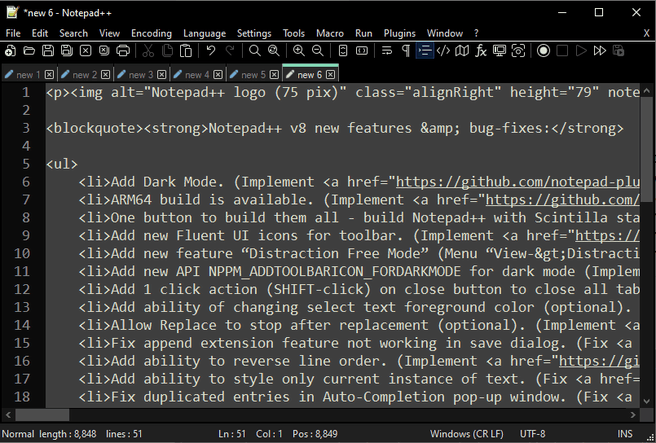Close current document toolbar icon
The height and width of the screenshot is (443, 656).
85,51
